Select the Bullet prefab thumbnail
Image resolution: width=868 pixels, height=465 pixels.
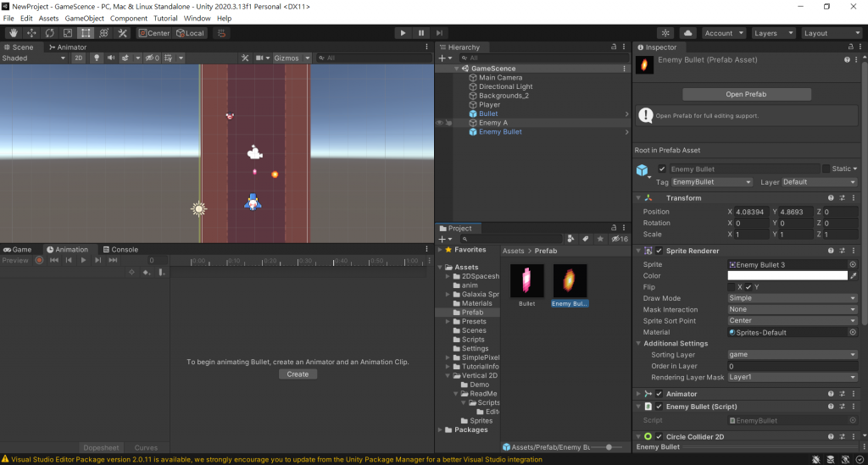(526, 280)
